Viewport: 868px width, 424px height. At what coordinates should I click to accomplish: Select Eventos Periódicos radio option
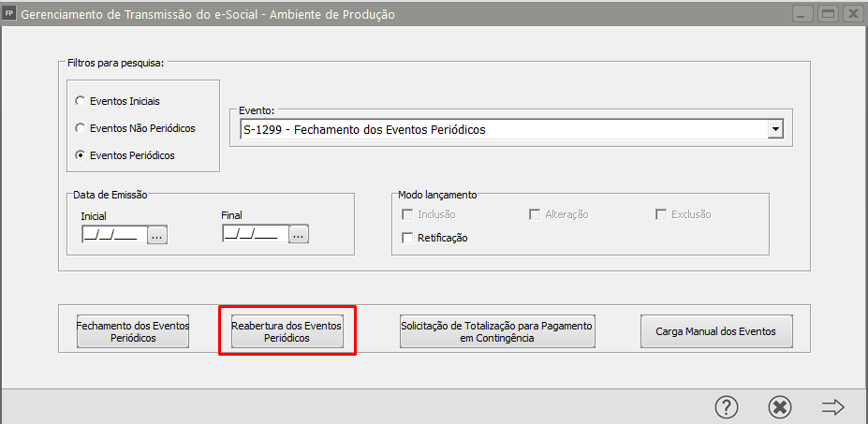click(x=81, y=154)
